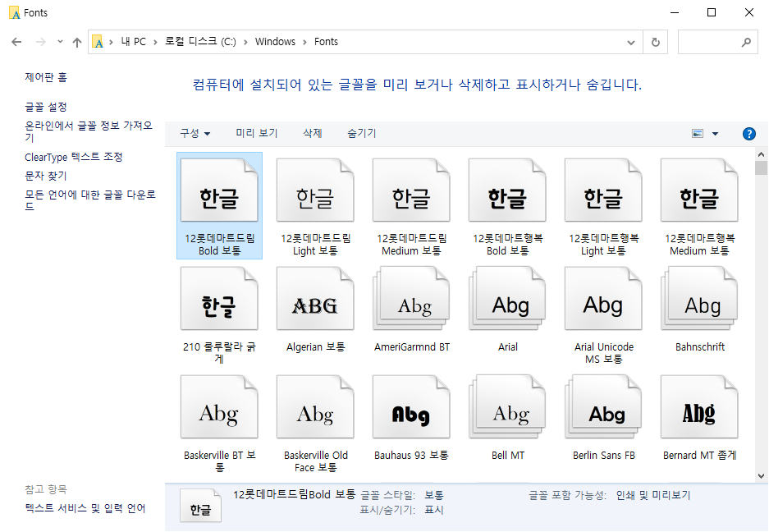Click the 한글 preview thumbnail in details pane
The width and height of the screenshot is (769, 532).
tap(200, 506)
